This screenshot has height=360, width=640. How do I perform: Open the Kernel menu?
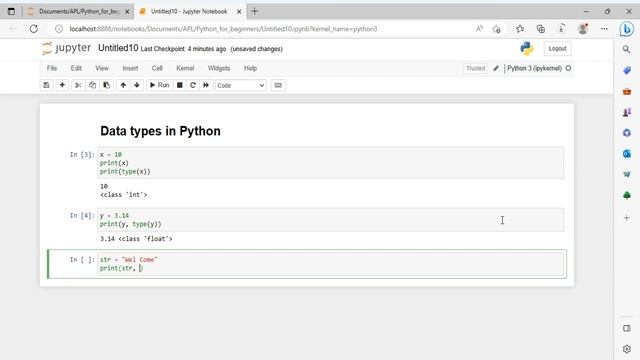(x=185, y=68)
